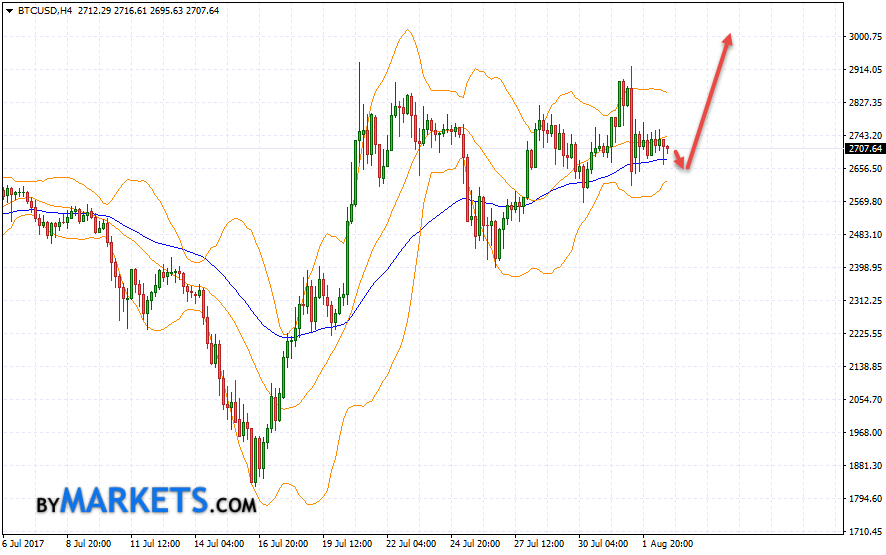886x555 pixels.
Task: Select the 1 Aug 20:00 time label
Action: pyautogui.click(x=665, y=545)
